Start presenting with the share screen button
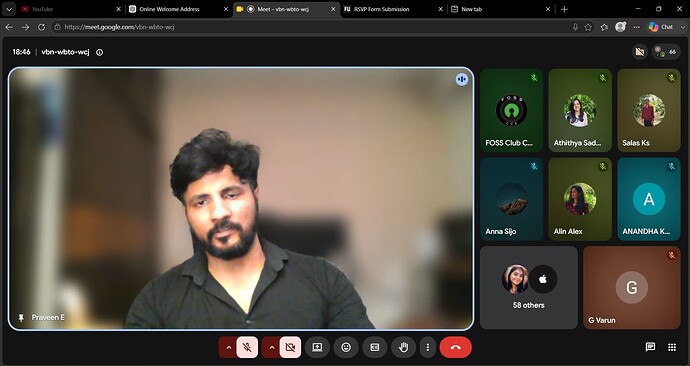Viewport: 690px width, 366px height. 317,348
